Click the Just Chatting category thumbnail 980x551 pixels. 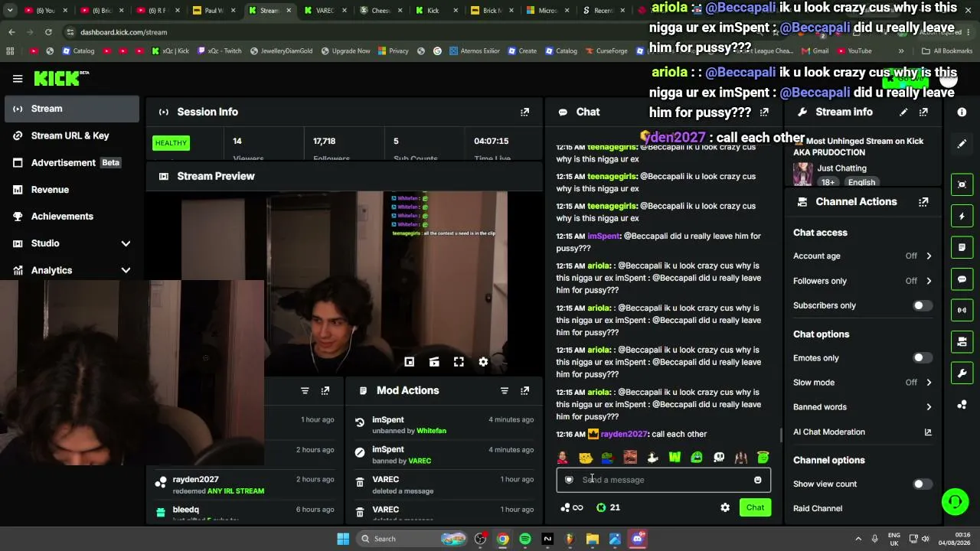(803, 174)
